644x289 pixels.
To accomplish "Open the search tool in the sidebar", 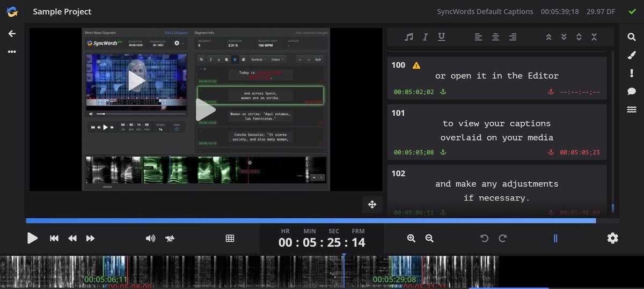I will pyautogui.click(x=632, y=37).
